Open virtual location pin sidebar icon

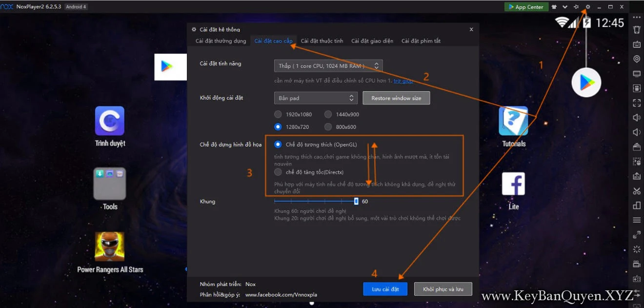637,59
